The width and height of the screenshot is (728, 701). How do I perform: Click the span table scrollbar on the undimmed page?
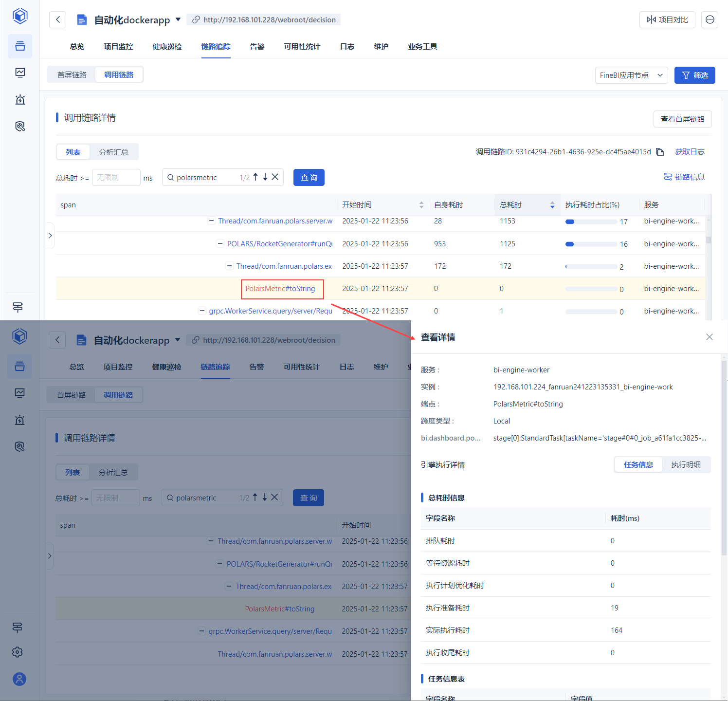pos(709,240)
